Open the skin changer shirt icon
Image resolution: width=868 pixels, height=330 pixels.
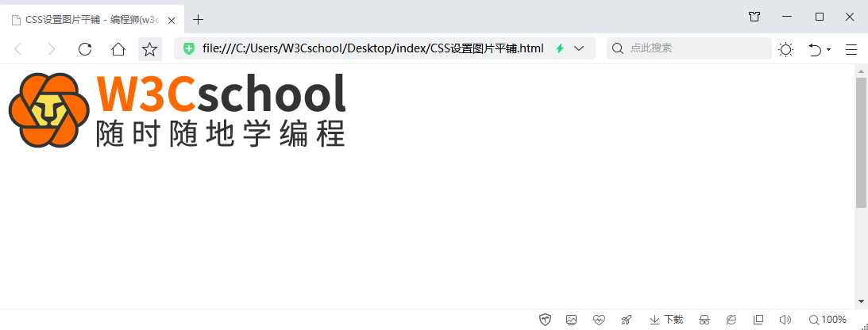coord(754,17)
